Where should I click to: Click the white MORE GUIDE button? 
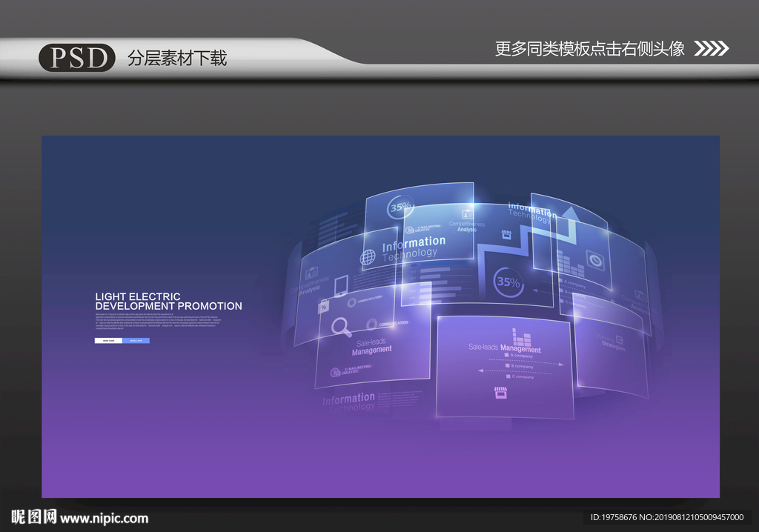click(108, 341)
